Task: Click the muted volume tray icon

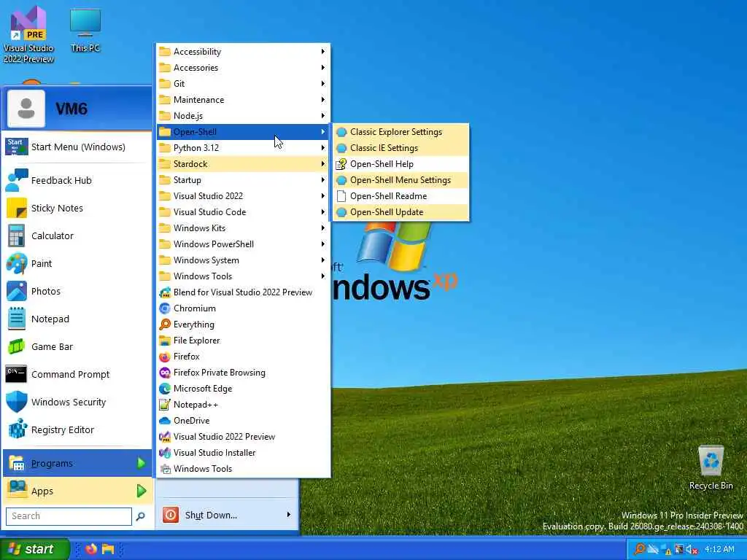Action: coord(692,550)
